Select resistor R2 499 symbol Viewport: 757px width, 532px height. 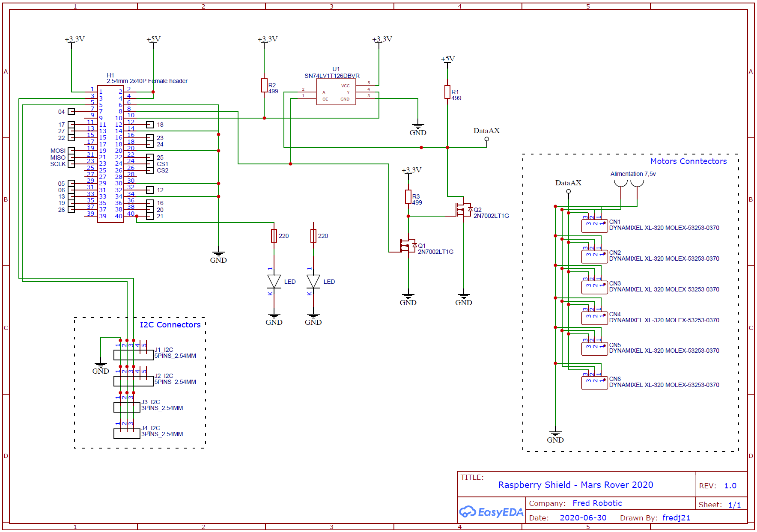(264, 85)
